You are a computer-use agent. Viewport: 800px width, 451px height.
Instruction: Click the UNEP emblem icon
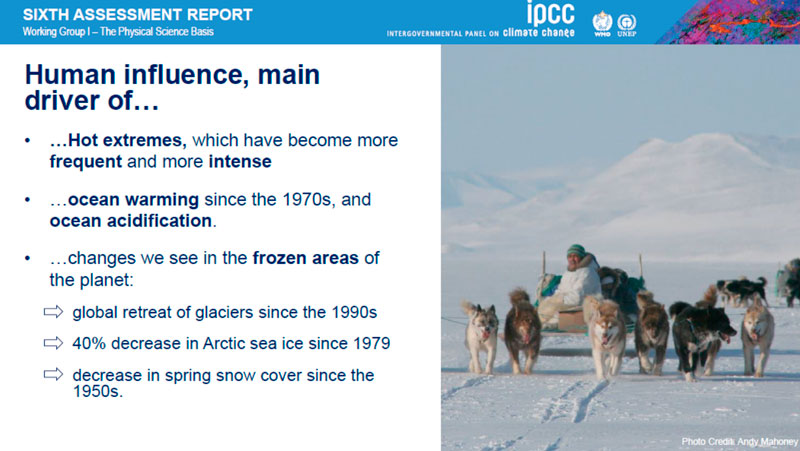pos(627,26)
